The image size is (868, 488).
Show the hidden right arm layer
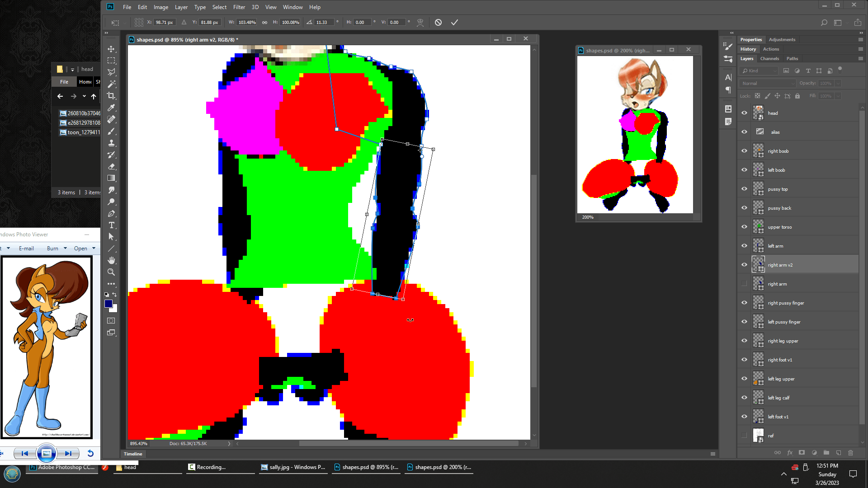click(744, 284)
